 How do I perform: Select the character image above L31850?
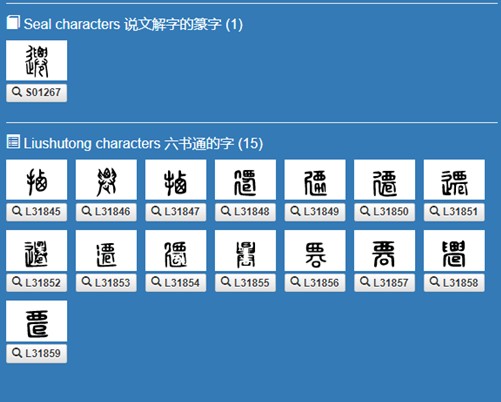[385, 180]
